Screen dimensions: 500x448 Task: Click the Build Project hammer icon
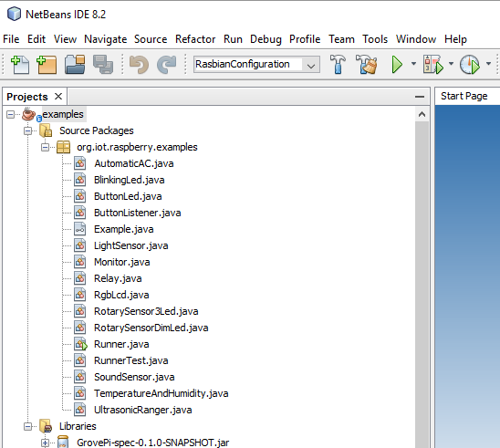[338, 64]
